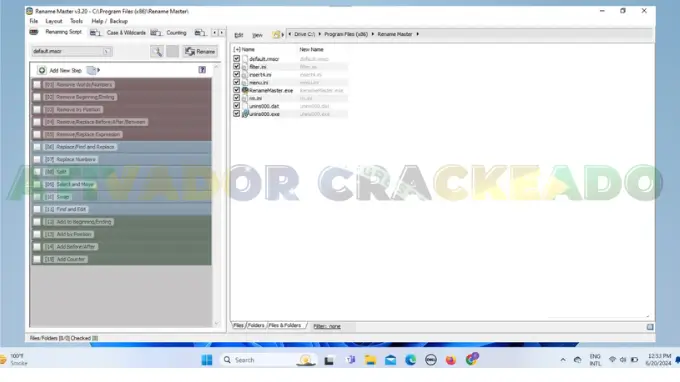Expand the Swap step
Screen dimensions: 680x382
tap(57, 197)
